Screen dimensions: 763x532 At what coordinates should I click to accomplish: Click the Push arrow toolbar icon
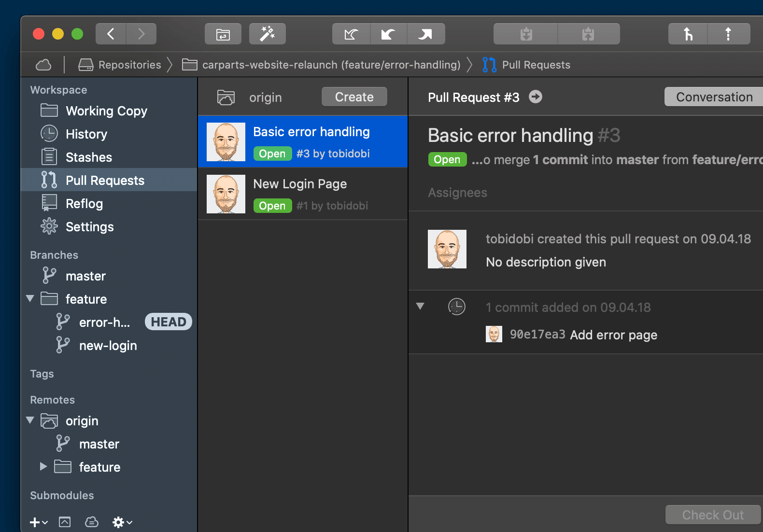point(425,34)
